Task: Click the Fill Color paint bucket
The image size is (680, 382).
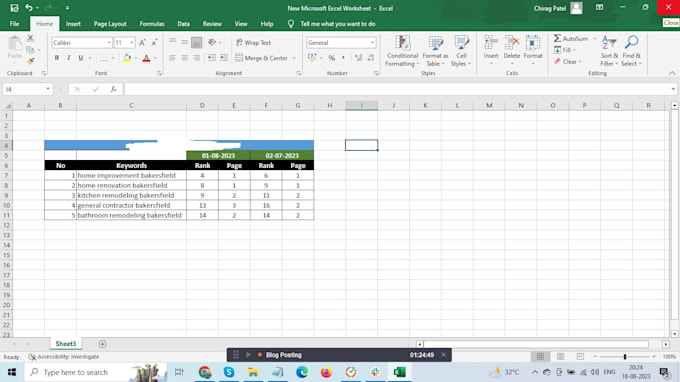Action: [127, 58]
